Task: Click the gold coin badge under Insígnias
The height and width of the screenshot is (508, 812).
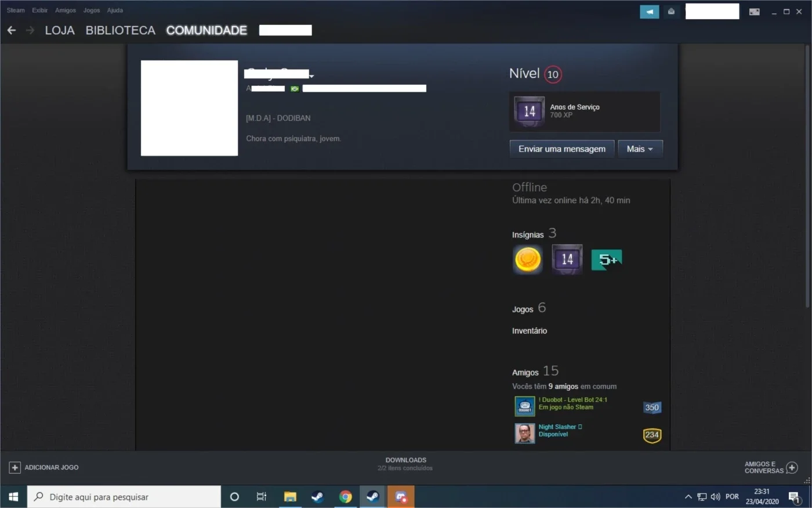Action: coord(527,260)
